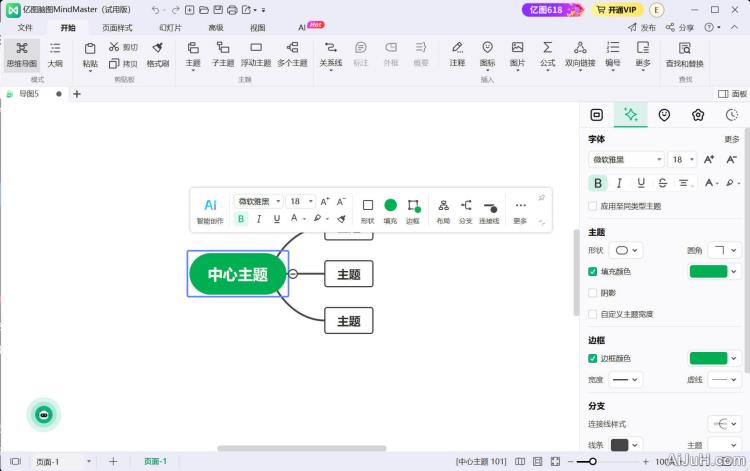The height and width of the screenshot is (471, 750).
Task: Apply strikethrough in right panel
Action: click(662, 183)
